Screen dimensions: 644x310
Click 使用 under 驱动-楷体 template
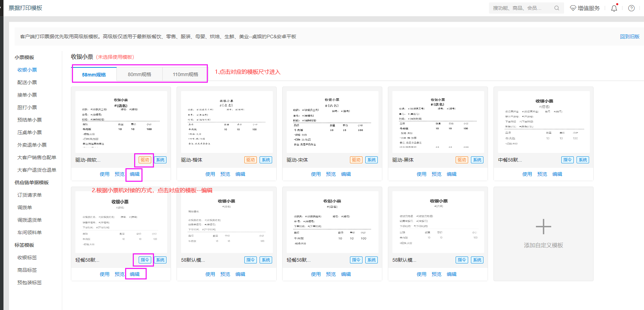pyautogui.click(x=210, y=174)
